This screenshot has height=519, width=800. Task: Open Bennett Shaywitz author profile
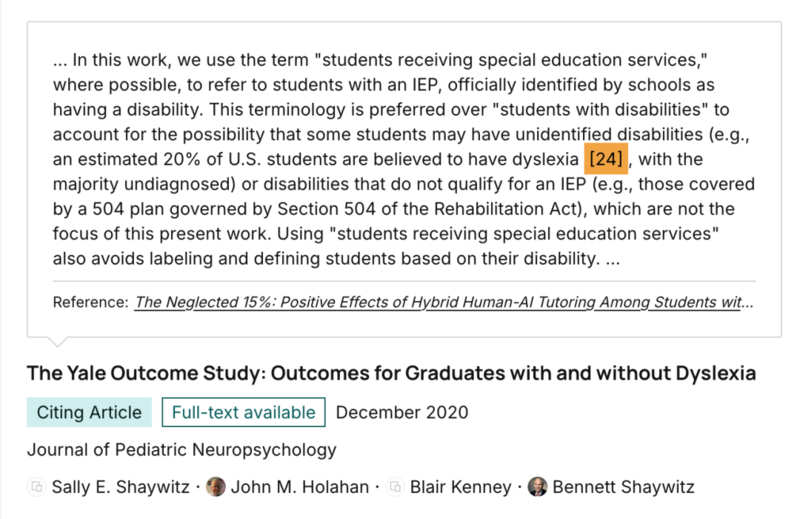point(623,487)
